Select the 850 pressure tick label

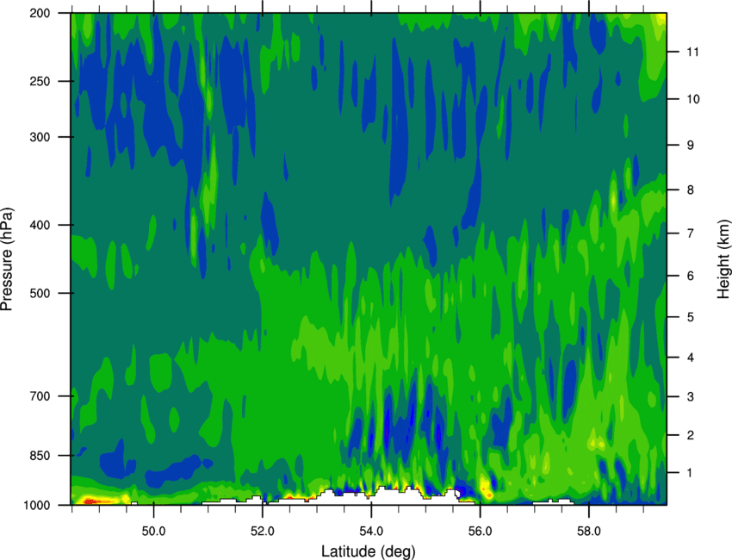coord(40,456)
